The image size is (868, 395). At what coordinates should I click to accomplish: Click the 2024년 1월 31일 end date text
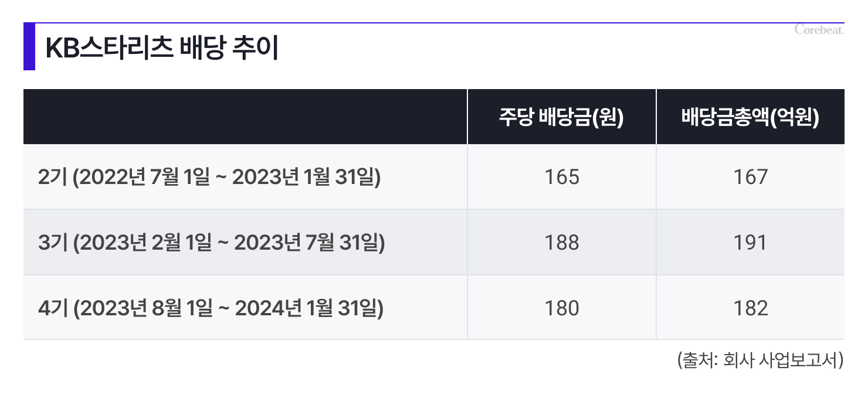pos(306,308)
